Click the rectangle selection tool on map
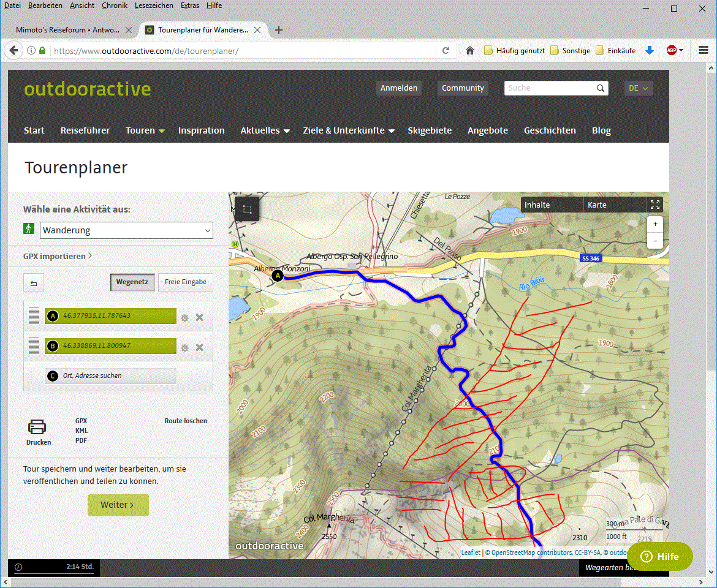The image size is (717, 588). [x=247, y=209]
